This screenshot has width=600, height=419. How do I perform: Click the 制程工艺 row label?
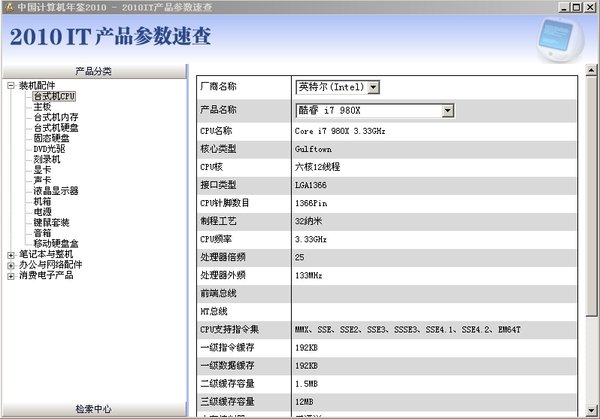click(218, 221)
